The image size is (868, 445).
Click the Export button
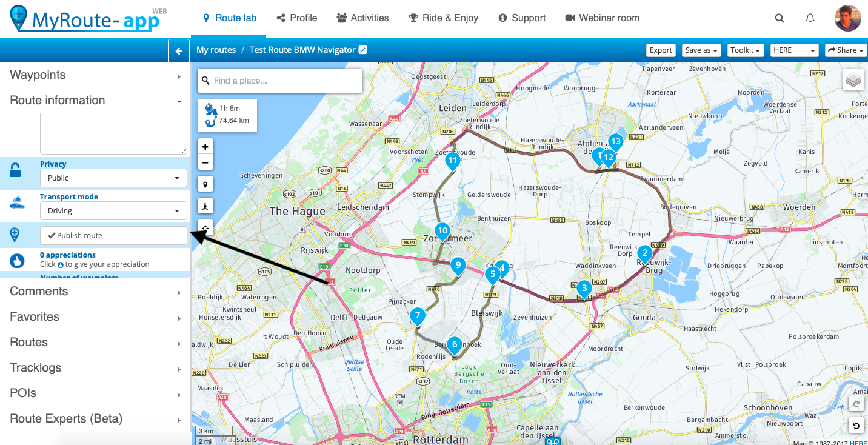click(x=661, y=50)
